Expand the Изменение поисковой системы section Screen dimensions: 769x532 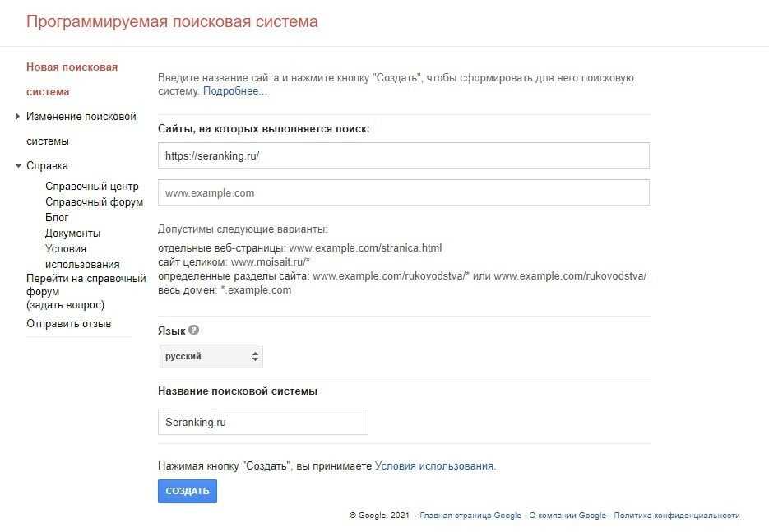point(18,117)
